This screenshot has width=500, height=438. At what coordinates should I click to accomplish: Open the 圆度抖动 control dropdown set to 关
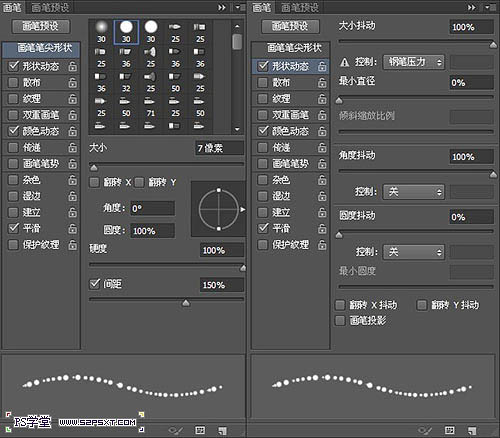tap(414, 252)
